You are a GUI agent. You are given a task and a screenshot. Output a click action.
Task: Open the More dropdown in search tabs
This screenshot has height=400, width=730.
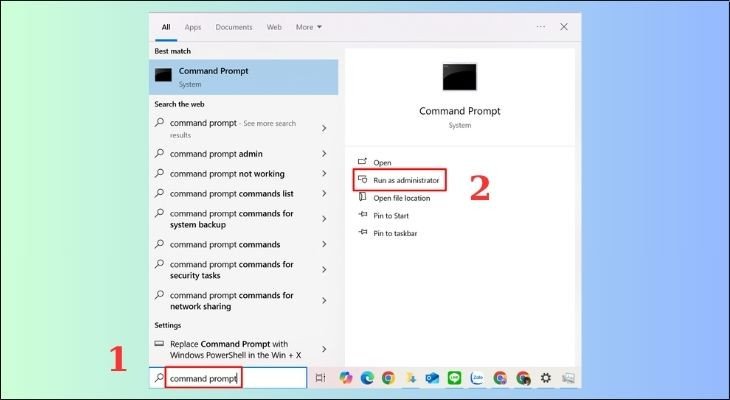point(309,27)
